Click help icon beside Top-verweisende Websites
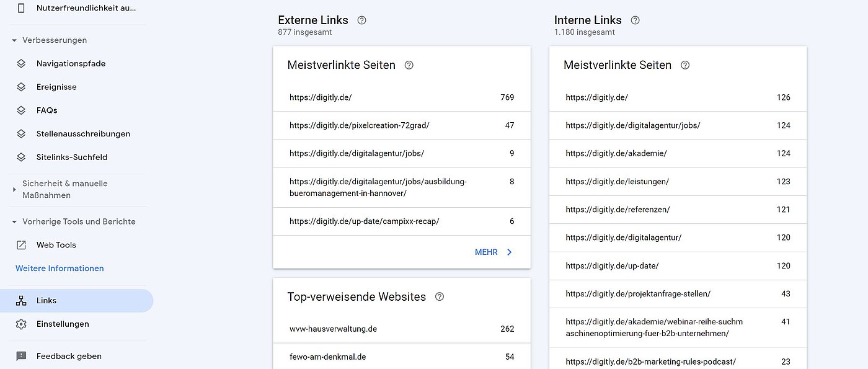 click(x=440, y=296)
